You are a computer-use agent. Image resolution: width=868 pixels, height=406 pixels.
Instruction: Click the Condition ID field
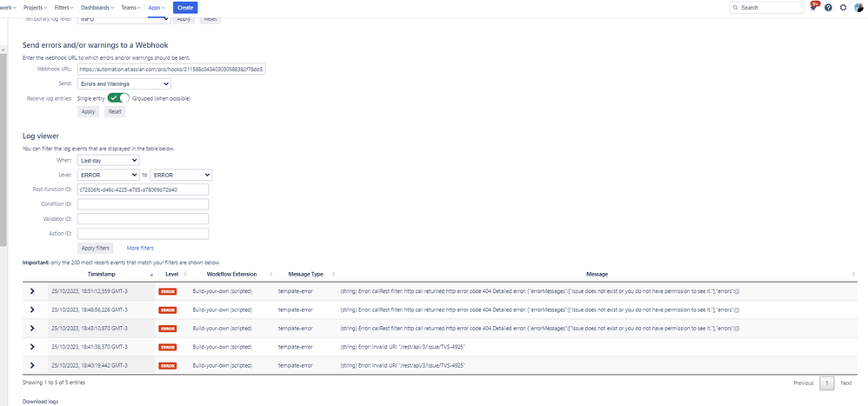pos(143,204)
